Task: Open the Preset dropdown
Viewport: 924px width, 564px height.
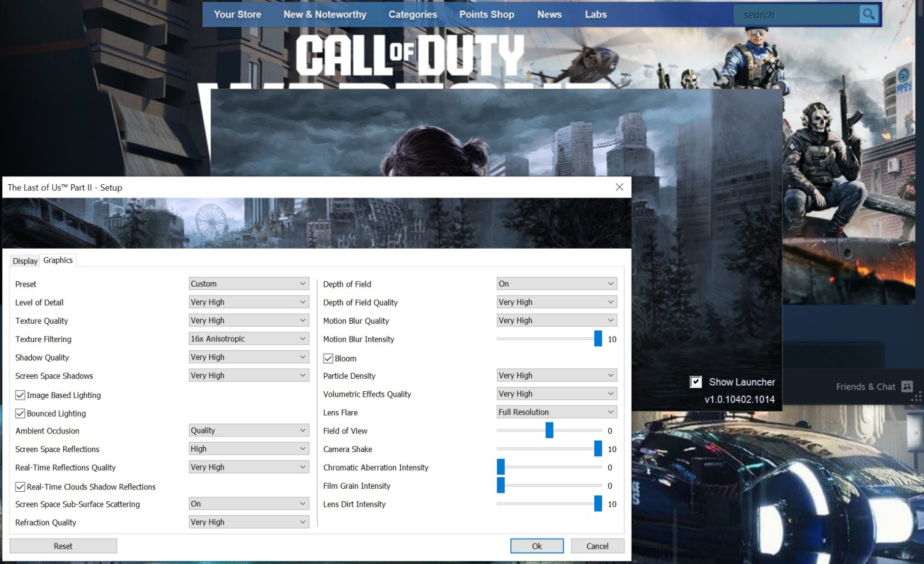Action: [249, 284]
